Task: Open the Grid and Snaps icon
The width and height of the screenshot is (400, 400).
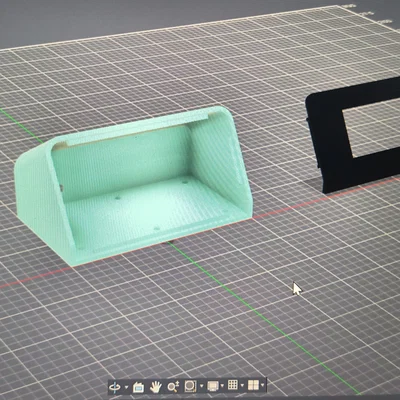Action: pos(233,385)
